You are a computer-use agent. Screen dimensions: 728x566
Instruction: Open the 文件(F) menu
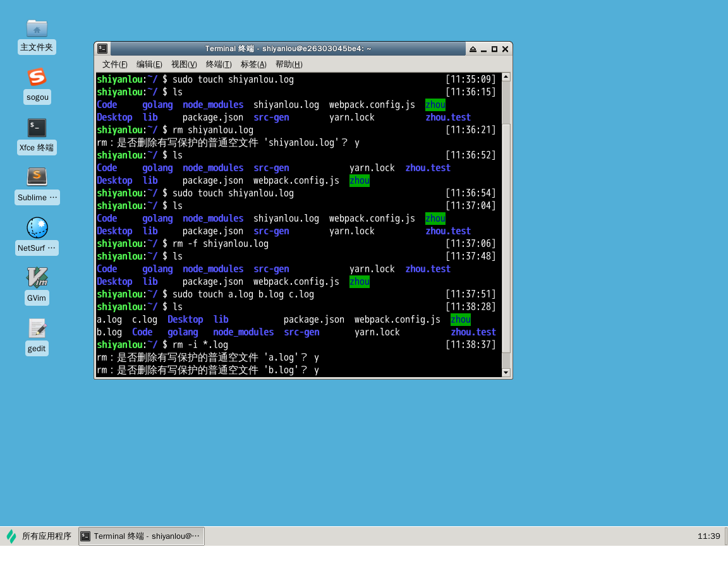click(115, 64)
